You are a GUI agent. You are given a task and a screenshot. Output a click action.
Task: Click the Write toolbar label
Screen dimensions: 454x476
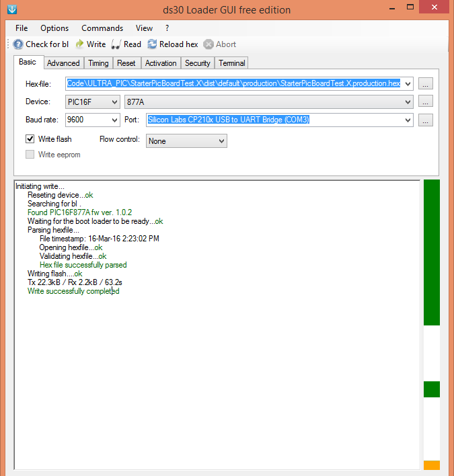tap(96, 44)
